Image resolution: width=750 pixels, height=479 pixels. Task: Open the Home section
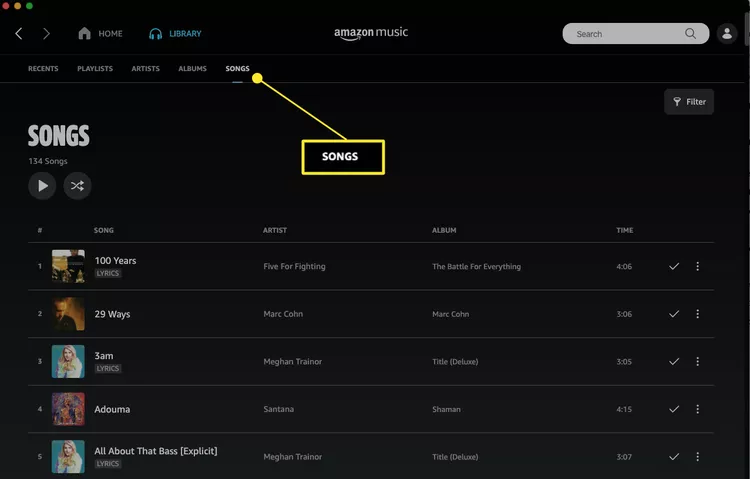pyautogui.click(x=100, y=33)
